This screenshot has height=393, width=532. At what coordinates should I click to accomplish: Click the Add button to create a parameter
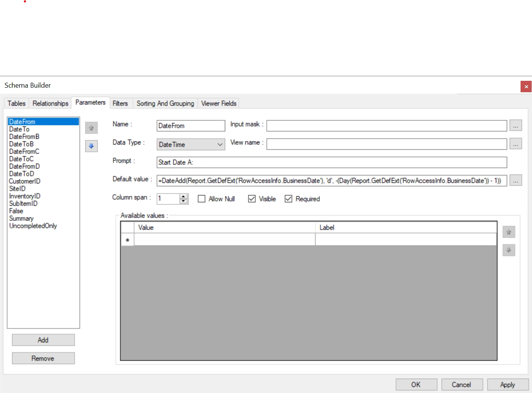(x=43, y=340)
